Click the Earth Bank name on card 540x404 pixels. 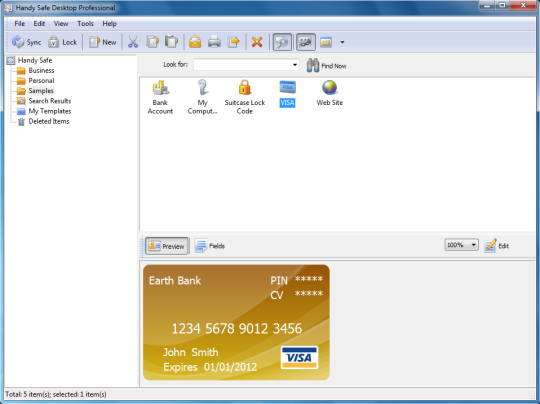[x=175, y=281]
